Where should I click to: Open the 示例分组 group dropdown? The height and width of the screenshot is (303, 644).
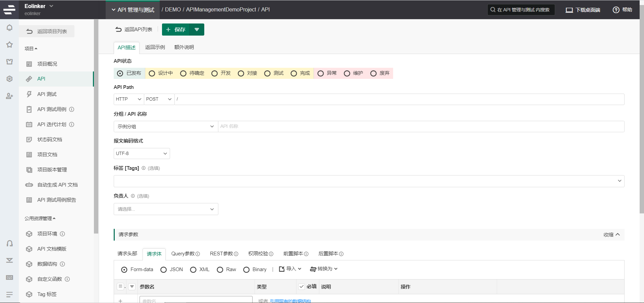point(166,127)
